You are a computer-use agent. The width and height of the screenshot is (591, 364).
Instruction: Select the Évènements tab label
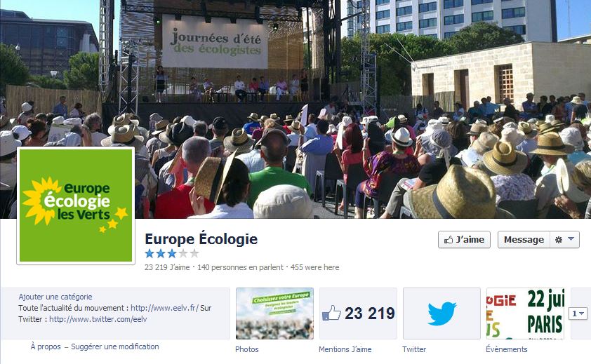pos(507,349)
